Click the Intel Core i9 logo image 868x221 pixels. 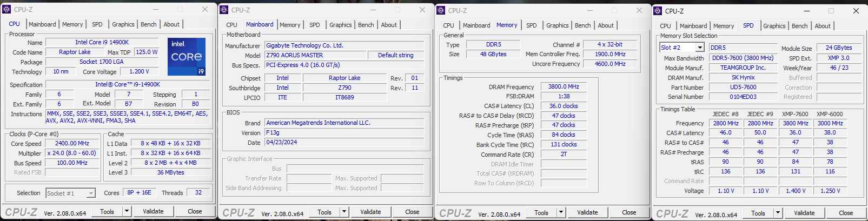[x=186, y=56]
